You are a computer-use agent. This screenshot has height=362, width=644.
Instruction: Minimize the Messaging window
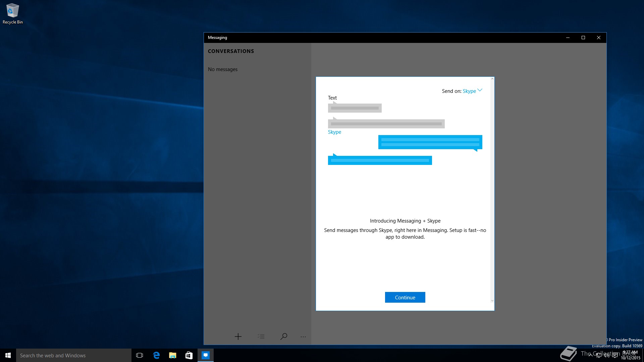(568, 38)
